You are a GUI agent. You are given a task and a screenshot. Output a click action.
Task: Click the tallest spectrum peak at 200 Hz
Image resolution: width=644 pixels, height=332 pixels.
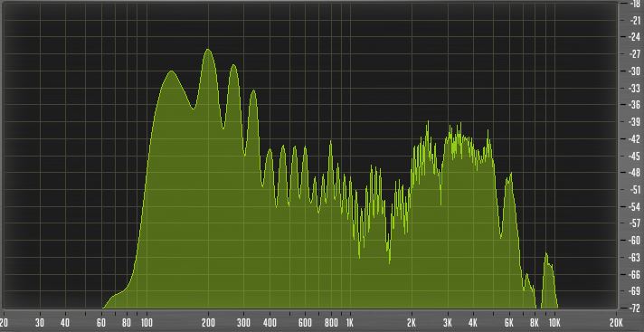(208, 50)
